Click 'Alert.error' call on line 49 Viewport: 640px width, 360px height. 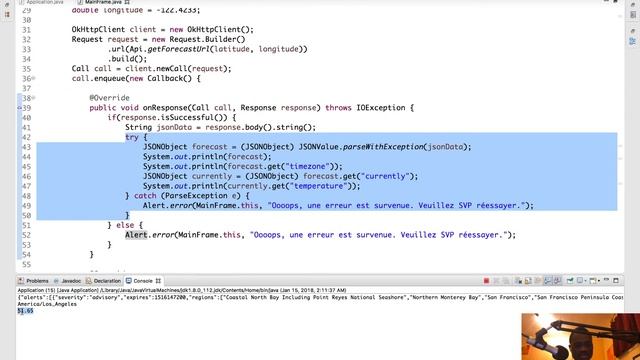click(167, 206)
